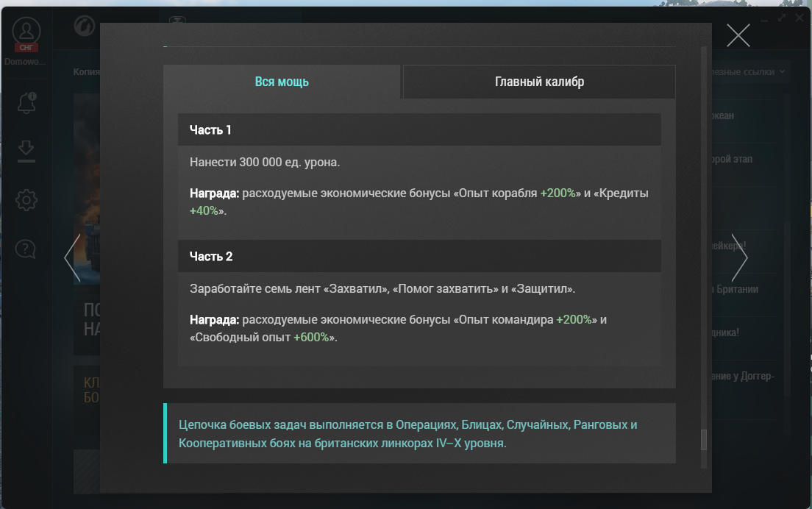The image size is (812, 509).
Task: Click the Wargaming logo behind overlay
Action: [x=85, y=25]
